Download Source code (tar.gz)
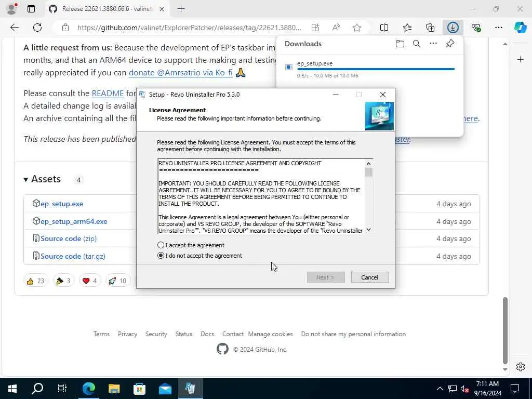Screen dimensions: 532x399 [x=73, y=256]
